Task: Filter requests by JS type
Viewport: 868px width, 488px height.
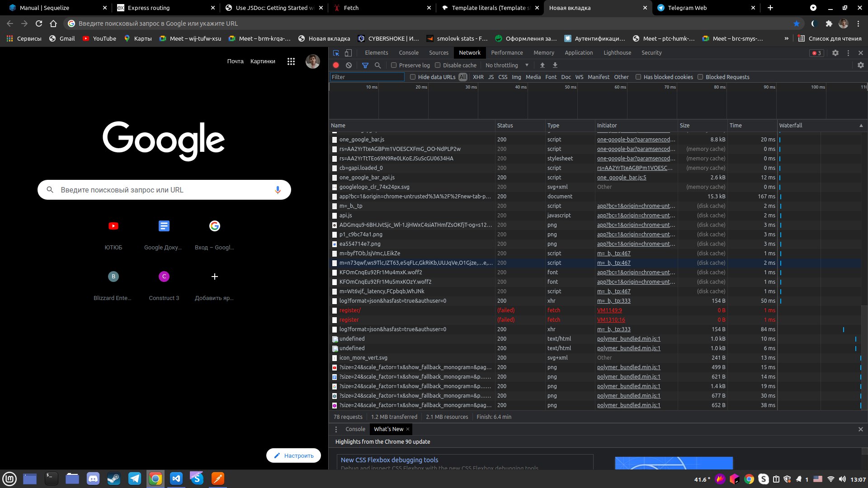Action: 491,77
